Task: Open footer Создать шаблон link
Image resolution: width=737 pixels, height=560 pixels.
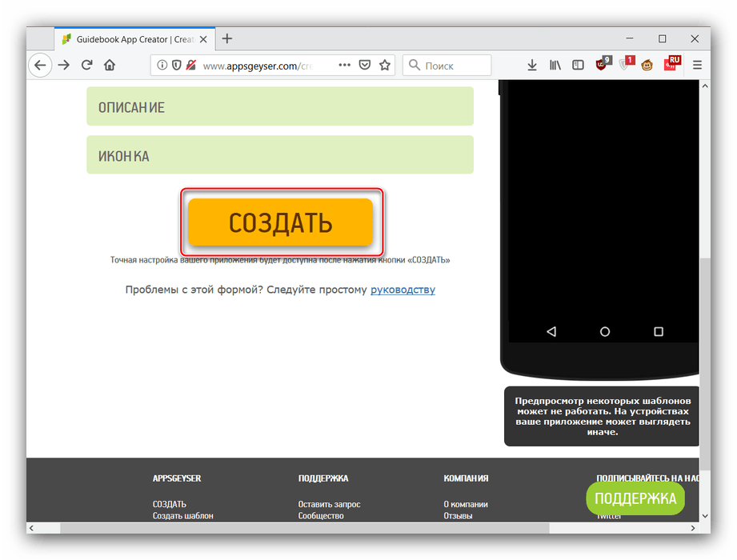Action: [182, 516]
